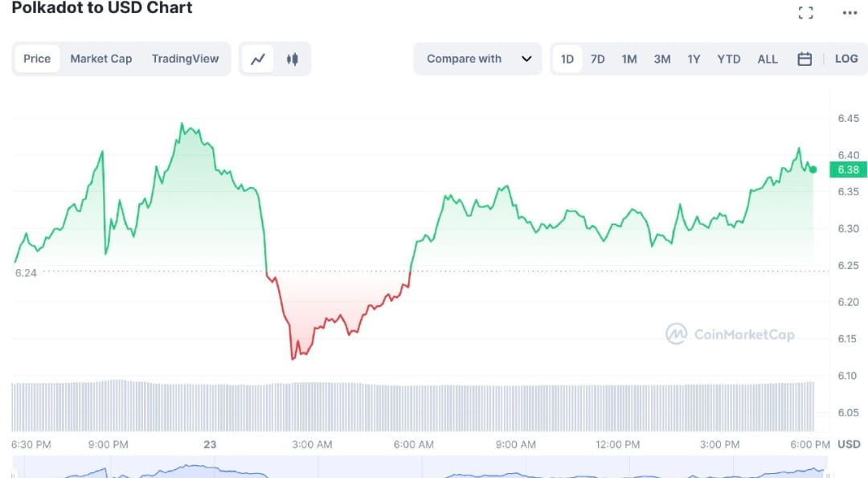
Task: Open chart settings via three-dot icon
Action: 850,12
